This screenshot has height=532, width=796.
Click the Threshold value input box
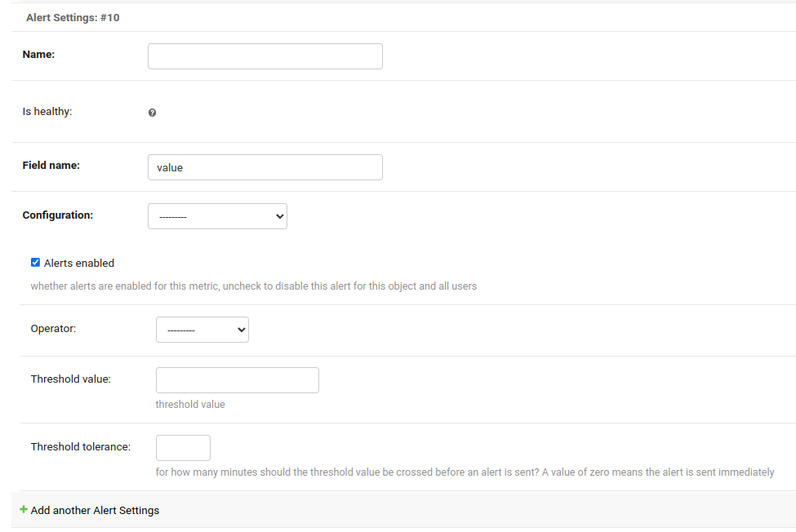(237, 380)
